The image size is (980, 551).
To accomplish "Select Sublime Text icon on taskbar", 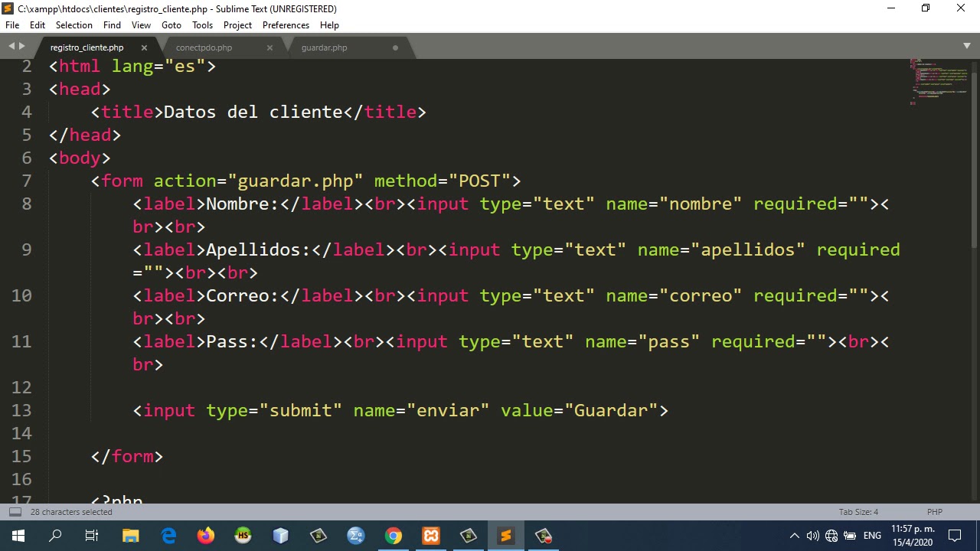I will pos(506,536).
